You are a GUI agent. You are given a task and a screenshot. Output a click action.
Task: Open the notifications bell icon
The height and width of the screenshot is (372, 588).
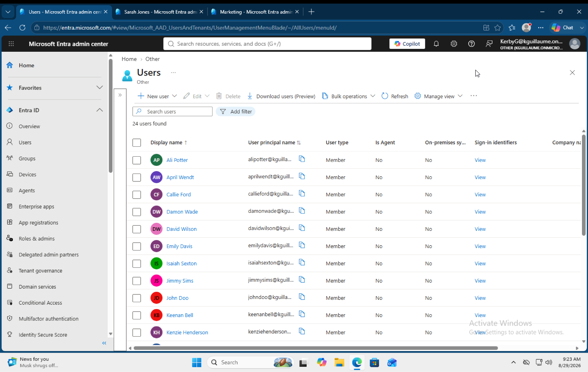pyautogui.click(x=436, y=44)
